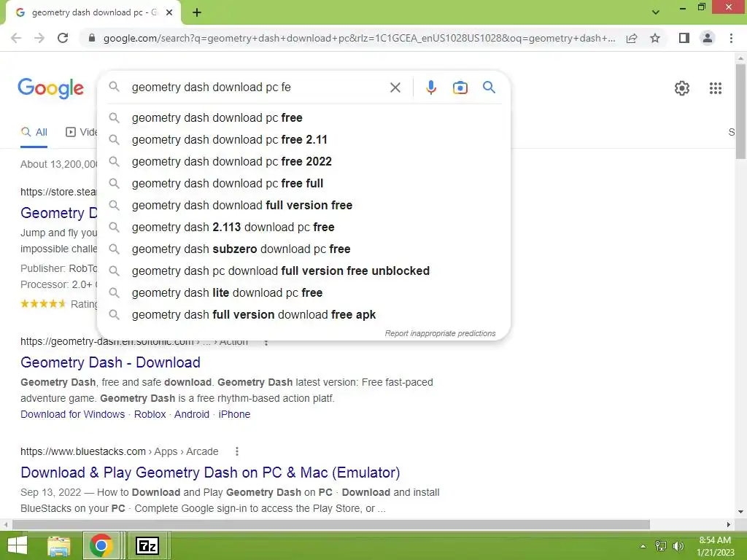Image resolution: width=747 pixels, height=560 pixels.
Task: Open search by image camera icon
Action: click(460, 87)
